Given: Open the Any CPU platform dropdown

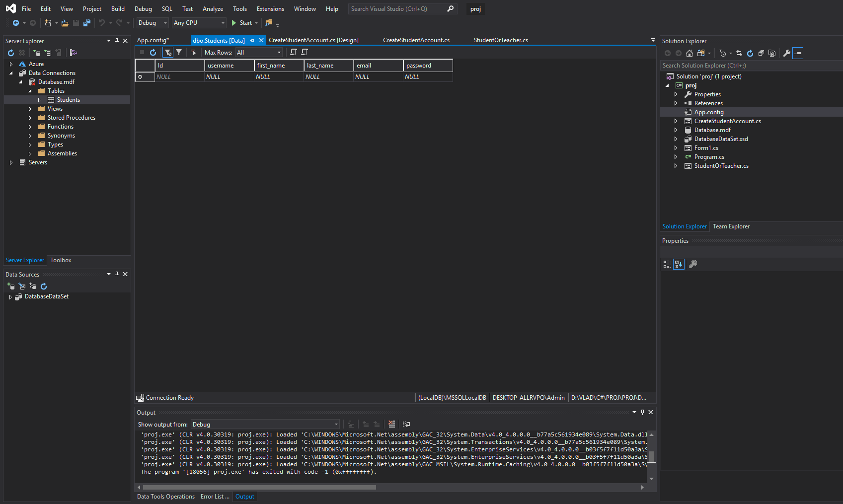Looking at the screenshot, I should tap(199, 23).
